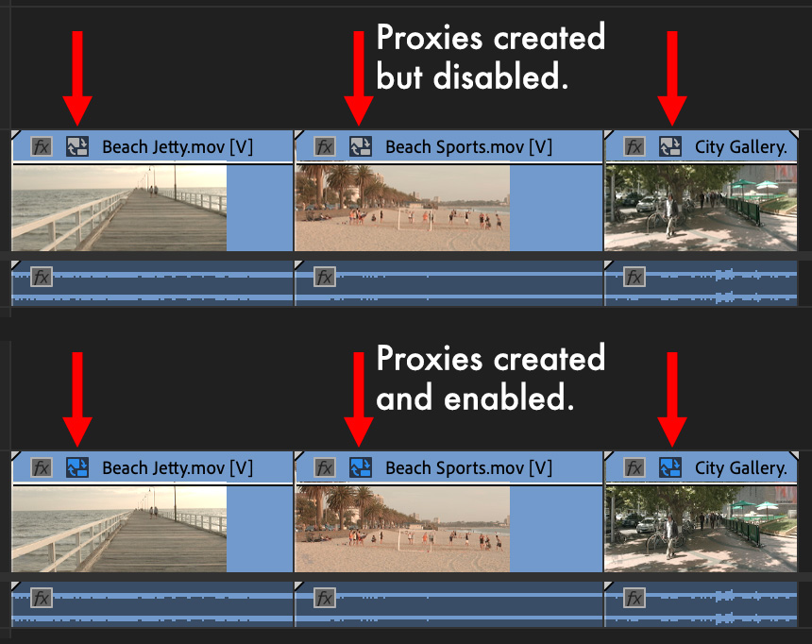
Task: Click disabled proxy badge on upper Beach Jetty.mov clip
Action: [x=77, y=146]
